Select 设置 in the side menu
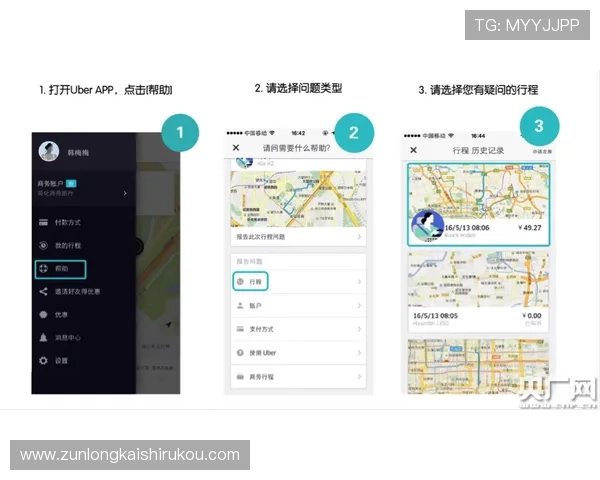 61,361
